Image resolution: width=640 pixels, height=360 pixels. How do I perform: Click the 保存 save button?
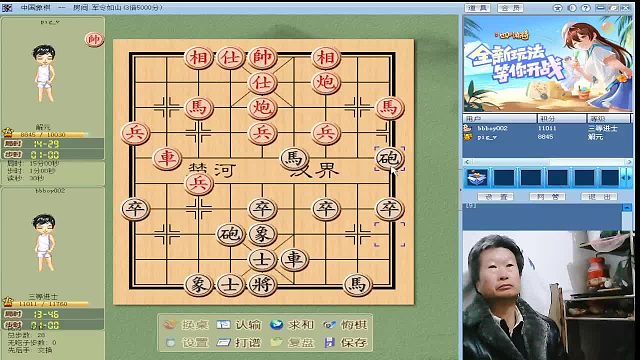pyautogui.click(x=345, y=342)
